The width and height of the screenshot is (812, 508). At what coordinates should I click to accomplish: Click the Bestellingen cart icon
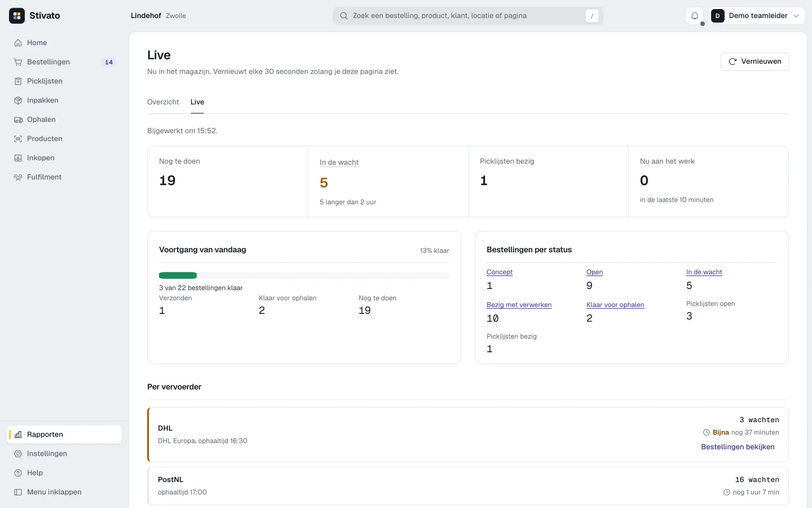tap(18, 62)
